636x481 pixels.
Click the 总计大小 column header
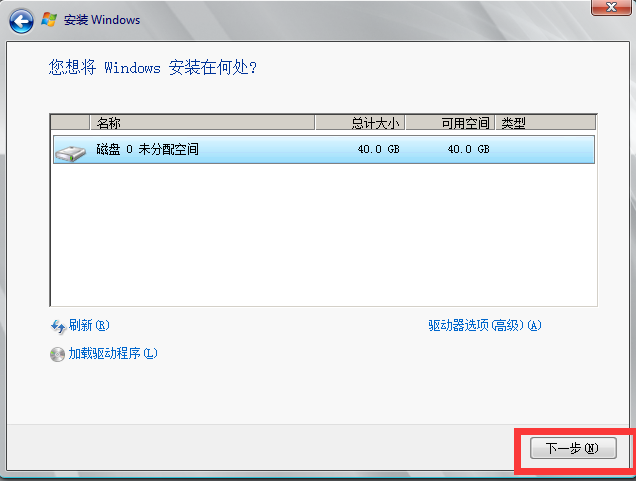[x=360, y=123]
